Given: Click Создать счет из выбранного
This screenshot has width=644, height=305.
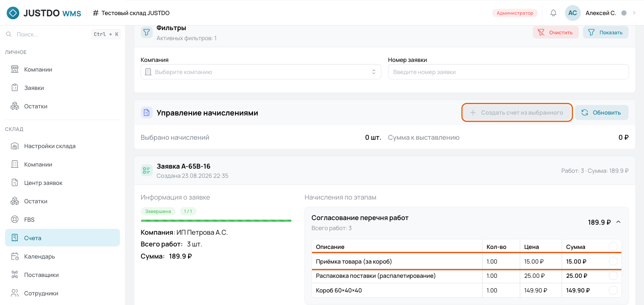Looking at the screenshot, I should 517,113.
